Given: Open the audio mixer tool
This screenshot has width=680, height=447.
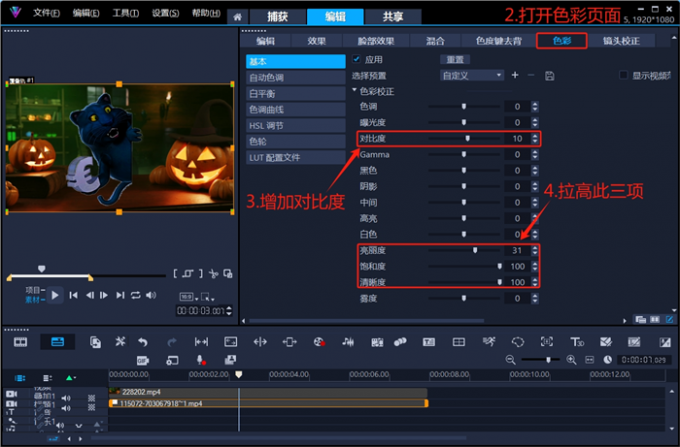Looking at the screenshot, I should (x=348, y=342).
